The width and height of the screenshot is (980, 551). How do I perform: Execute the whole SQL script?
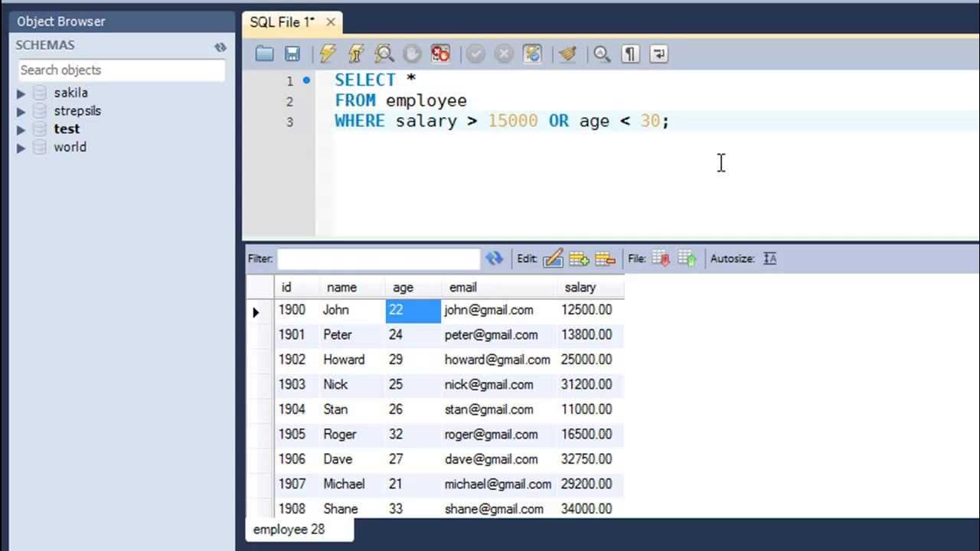(328, 54)
